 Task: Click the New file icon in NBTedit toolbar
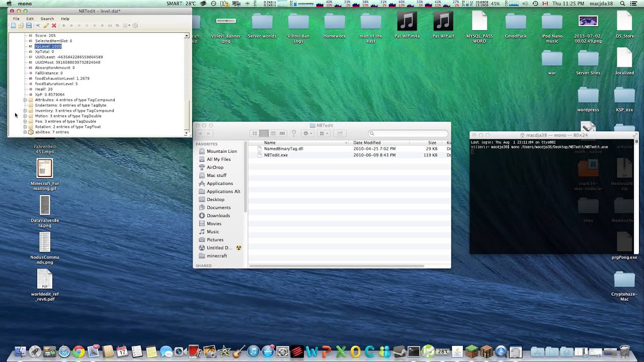coord(14,26)
